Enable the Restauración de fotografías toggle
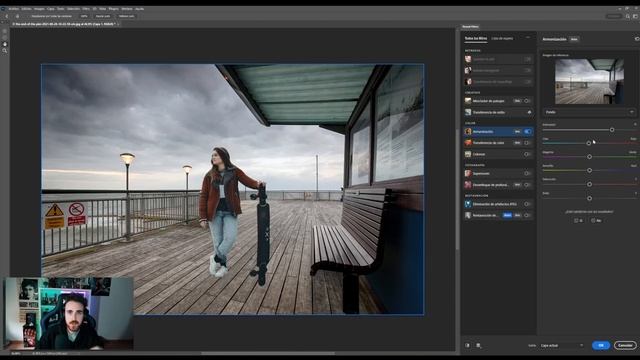Image resolution: width=640 pixels, height=360 pixels. click(x=527, y=215)
